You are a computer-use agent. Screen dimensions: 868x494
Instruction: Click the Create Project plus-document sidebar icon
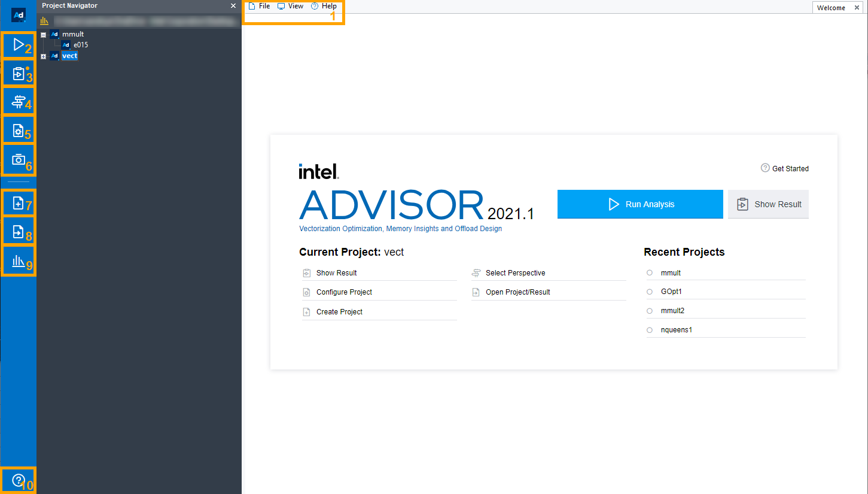(19, 204)
